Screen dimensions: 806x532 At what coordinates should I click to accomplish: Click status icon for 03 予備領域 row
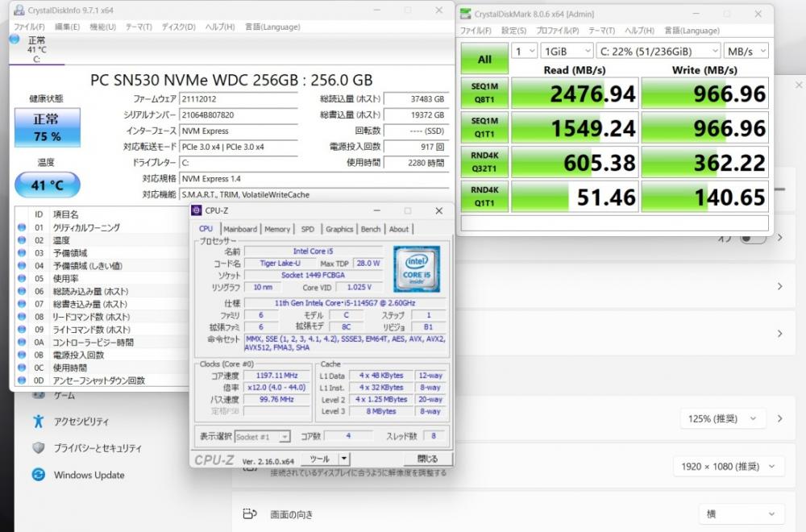(x=22, y=253)
